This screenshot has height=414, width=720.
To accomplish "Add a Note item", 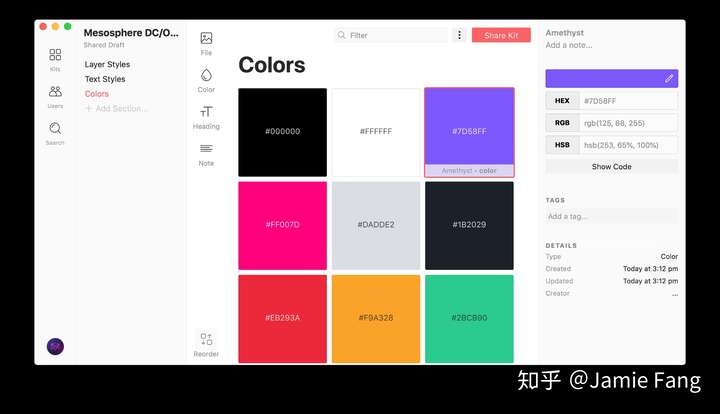I will click(x=206, y=148).
